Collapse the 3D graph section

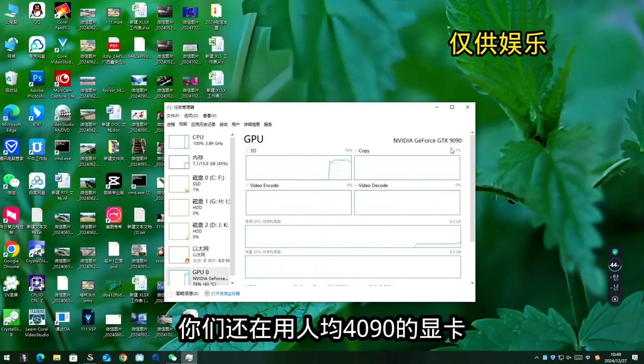coord(247,150)
